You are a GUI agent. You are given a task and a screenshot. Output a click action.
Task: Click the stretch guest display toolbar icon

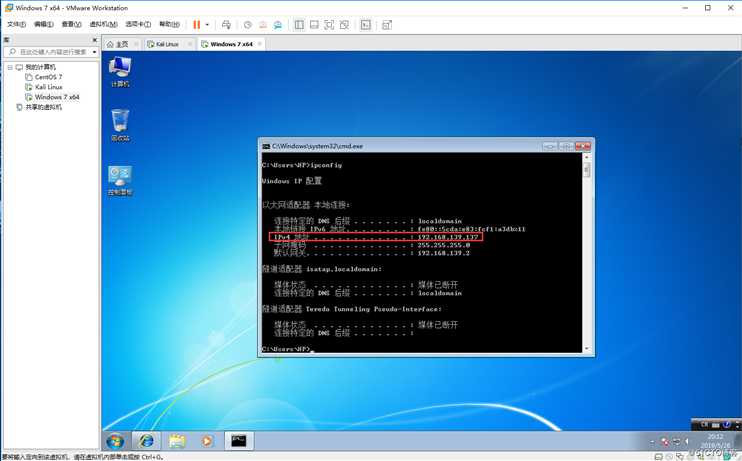[387, 25]
